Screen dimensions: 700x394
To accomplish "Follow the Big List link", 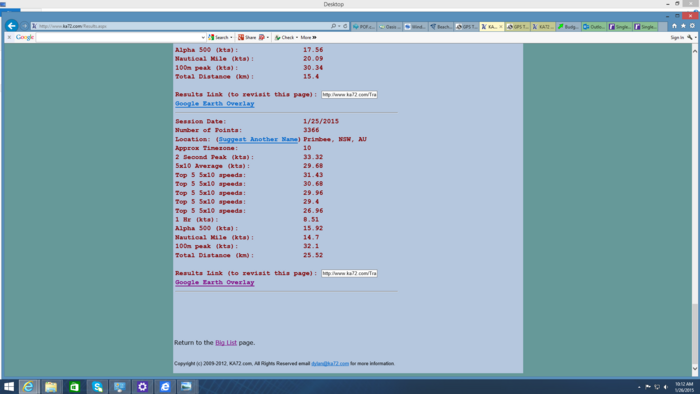I will 226,343.
